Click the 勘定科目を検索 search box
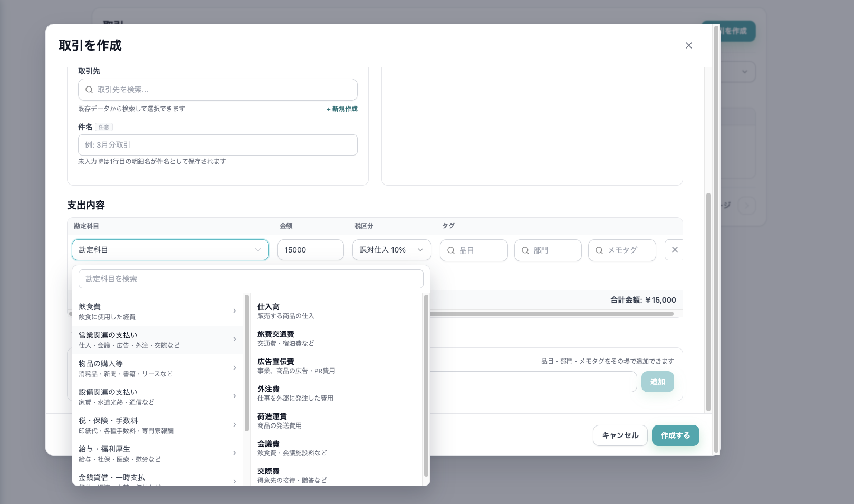This screenshot has height=504, width=854. pyautogui.click(x=251, y=279)
